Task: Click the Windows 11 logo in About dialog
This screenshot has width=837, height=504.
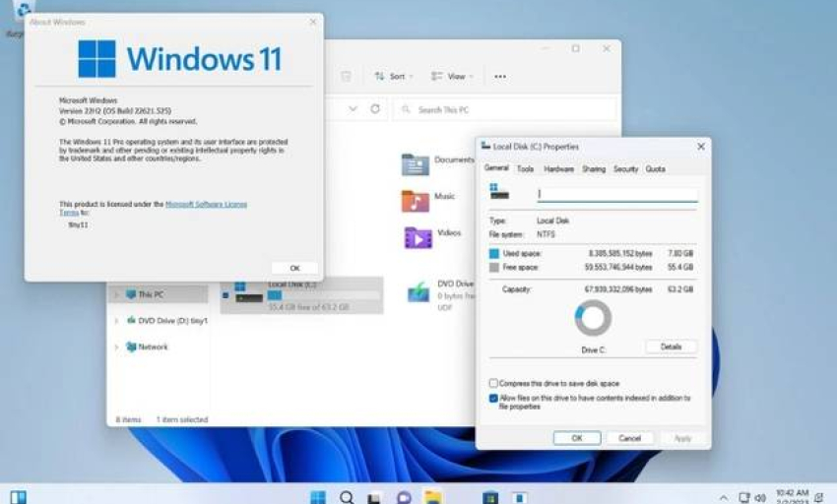Action: tap(97, 59)
